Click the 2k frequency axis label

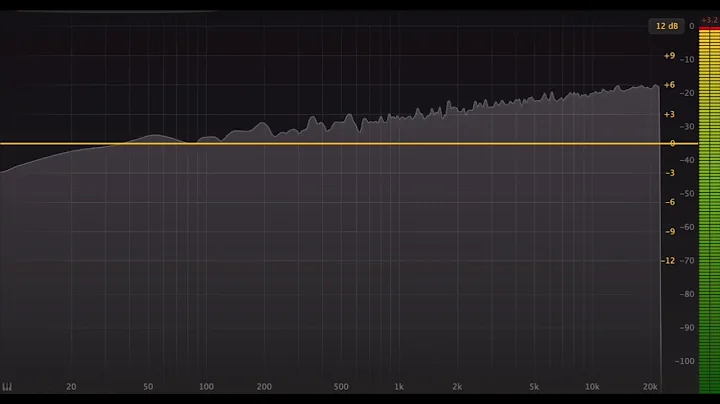tap(457, 387)
